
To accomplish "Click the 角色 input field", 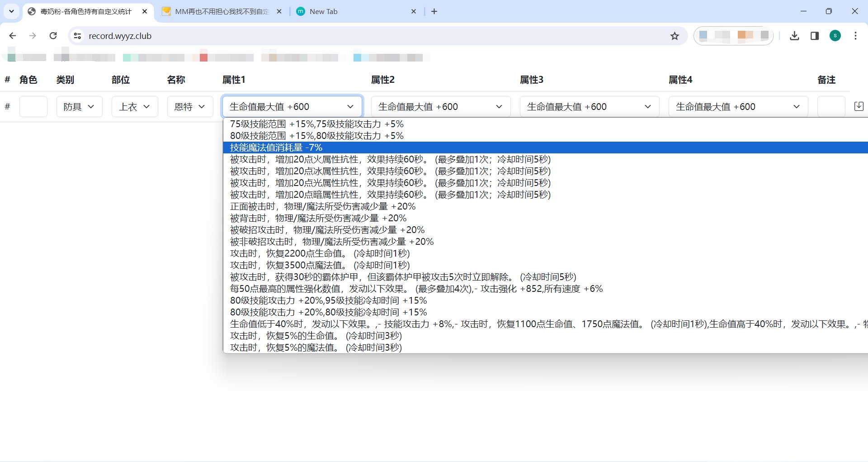I will tap(33, 106).
